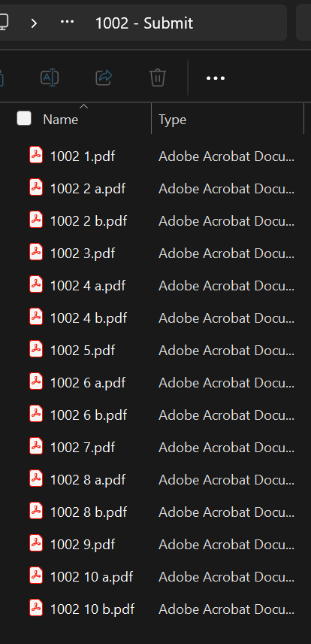Select file name 1002 7.pdf

[83, 448]
